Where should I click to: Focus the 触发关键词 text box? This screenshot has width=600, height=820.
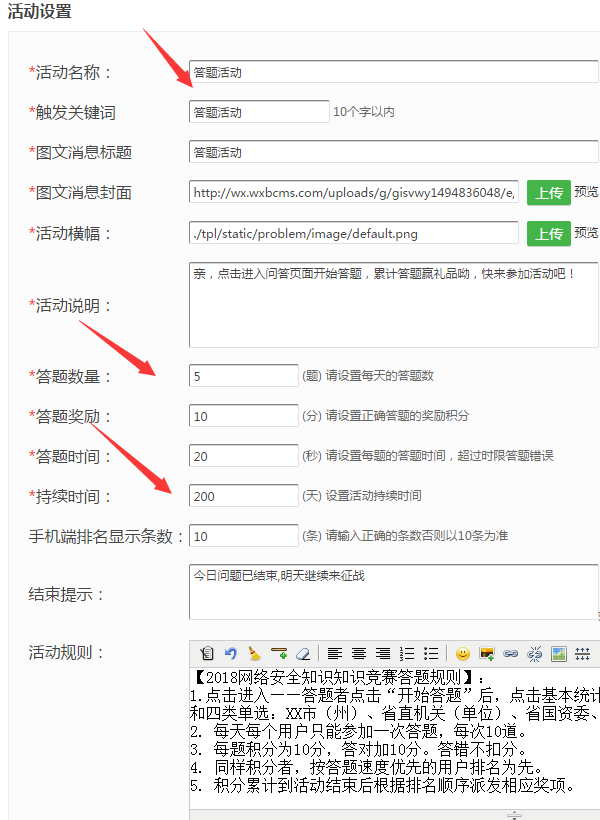click(x=258, y=112)
